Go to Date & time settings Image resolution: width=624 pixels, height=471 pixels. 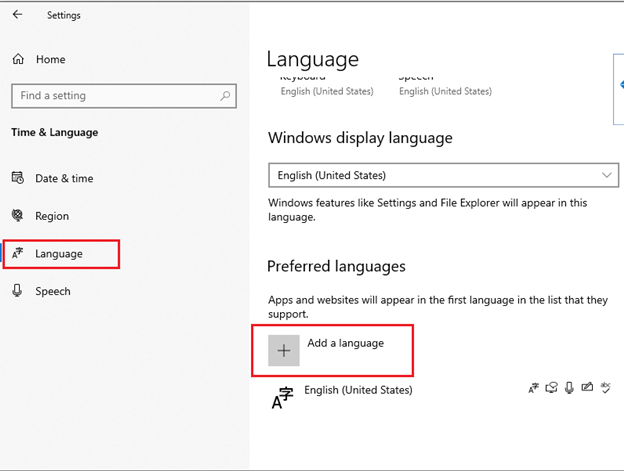[64, 179]
